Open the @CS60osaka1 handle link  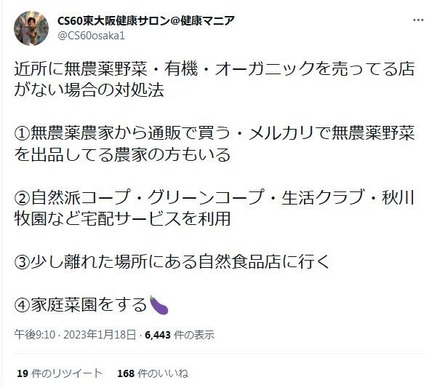point(91,36)
